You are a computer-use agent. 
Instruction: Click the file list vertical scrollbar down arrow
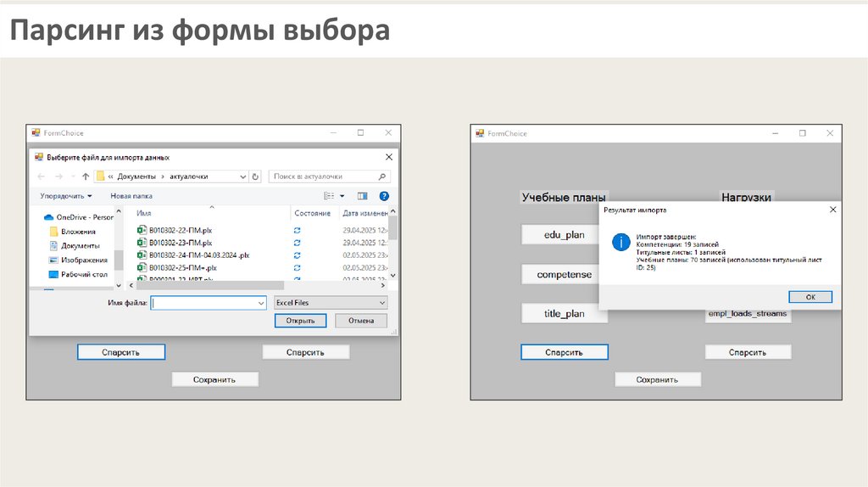[393, 276]
